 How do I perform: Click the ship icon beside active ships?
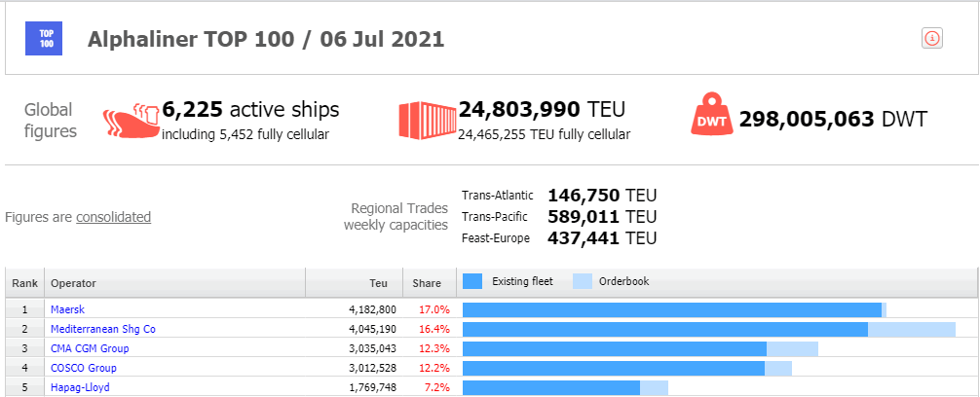point(130,120)
